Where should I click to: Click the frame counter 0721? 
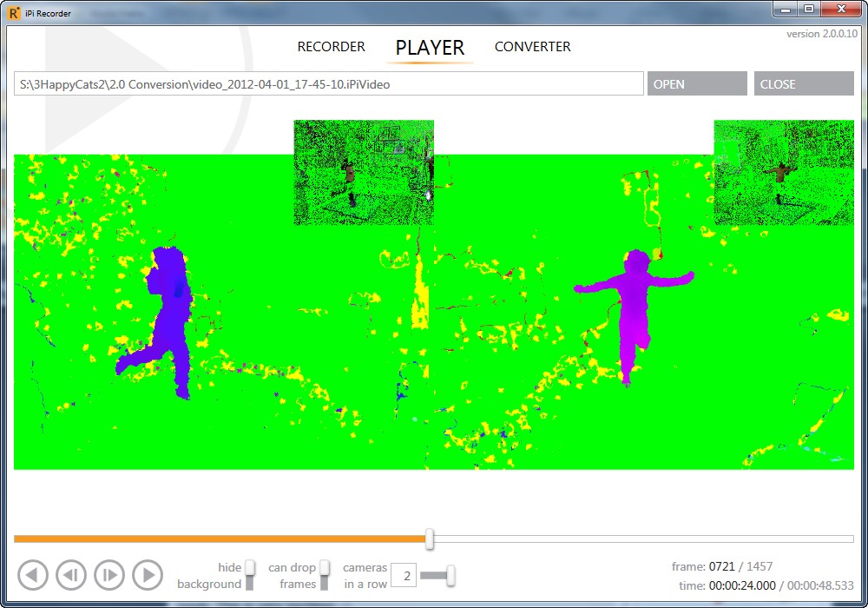722,566
